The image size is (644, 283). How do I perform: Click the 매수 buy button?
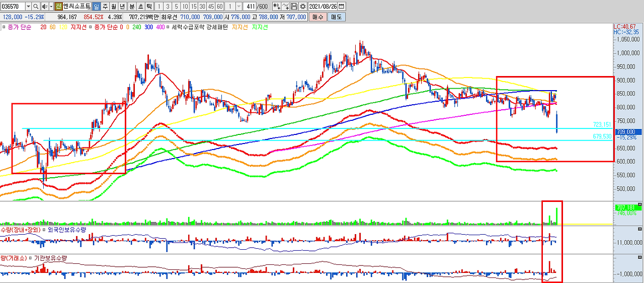[317, 17]
